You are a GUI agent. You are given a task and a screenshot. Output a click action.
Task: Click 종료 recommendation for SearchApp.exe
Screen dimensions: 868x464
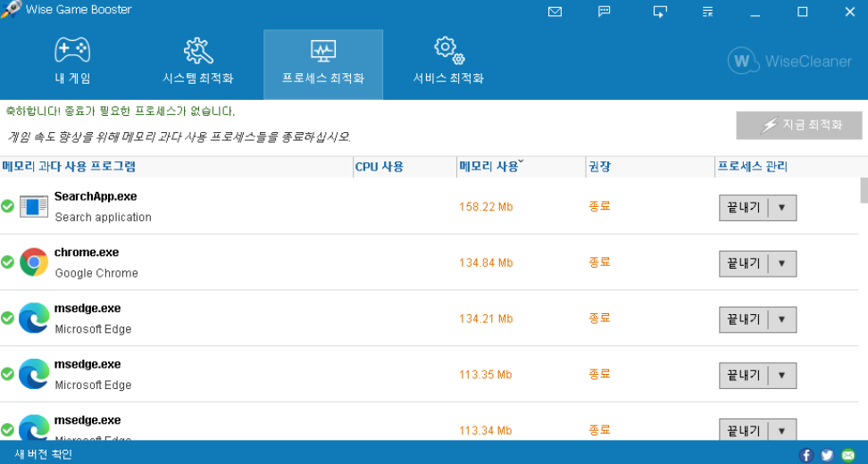(599, 206)
